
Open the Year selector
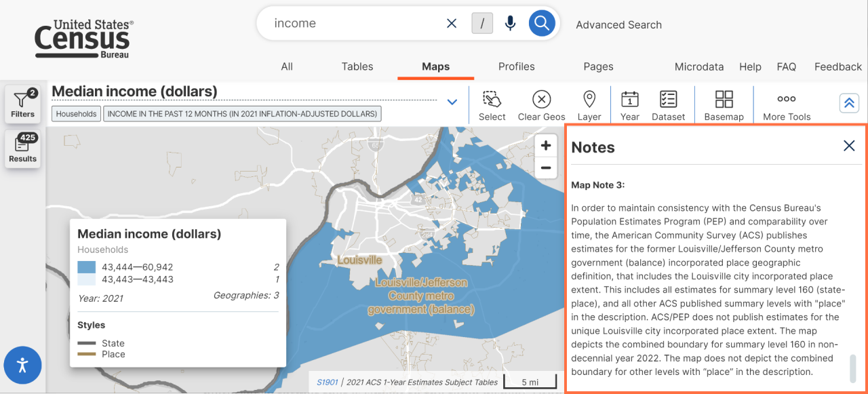click(x=630, y=106)
